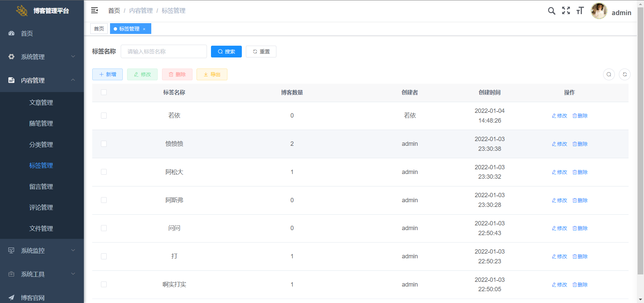Viewport: 644px width, 303px height.
Task: Click the admin avatar picture
Action: (x=599, y=11)
